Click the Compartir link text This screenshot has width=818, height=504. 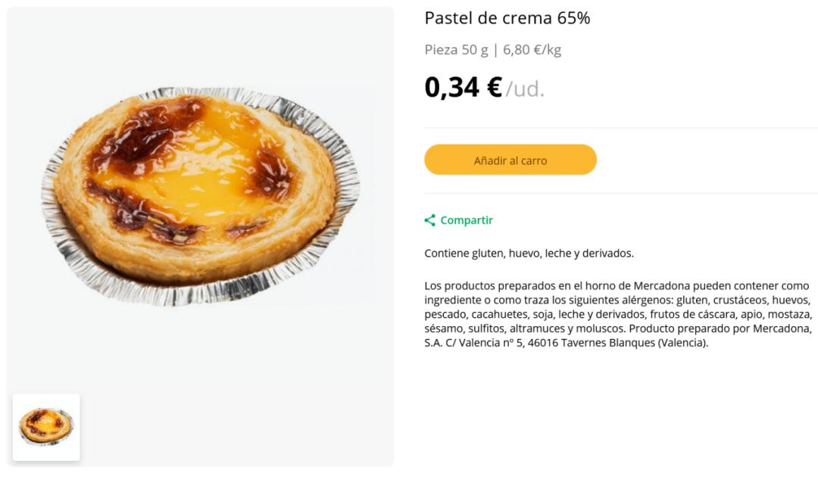(467, 220)
